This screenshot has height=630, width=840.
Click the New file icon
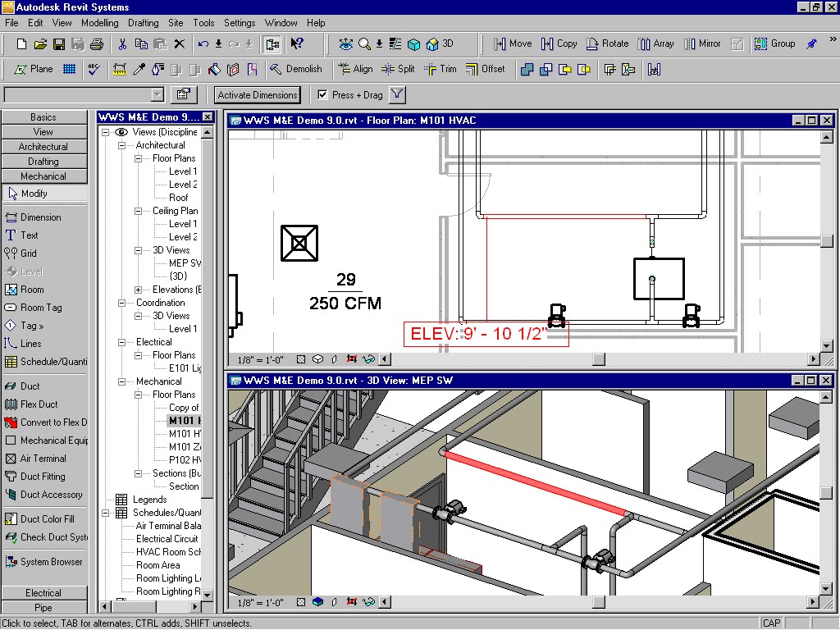click(21, 44)
